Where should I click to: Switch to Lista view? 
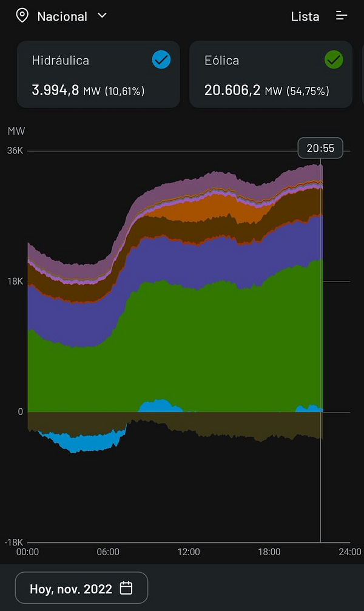pyautogui.click(x=305, y=16)
